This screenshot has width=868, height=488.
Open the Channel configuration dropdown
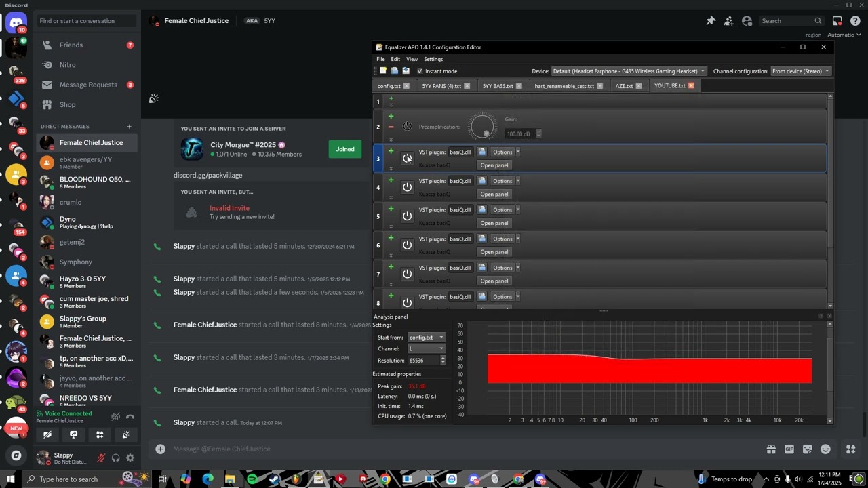click(800, 71)
